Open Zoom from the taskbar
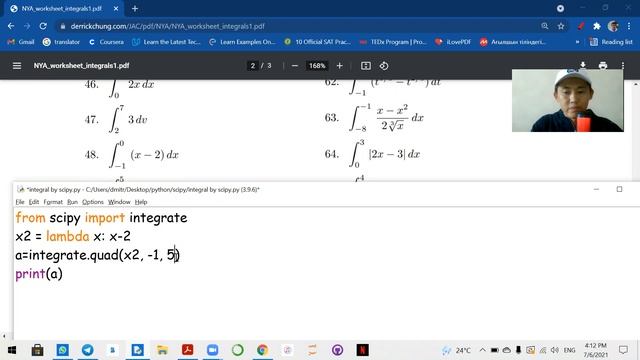The height and width of the screenshot is (360, 640). coord(212,350)
